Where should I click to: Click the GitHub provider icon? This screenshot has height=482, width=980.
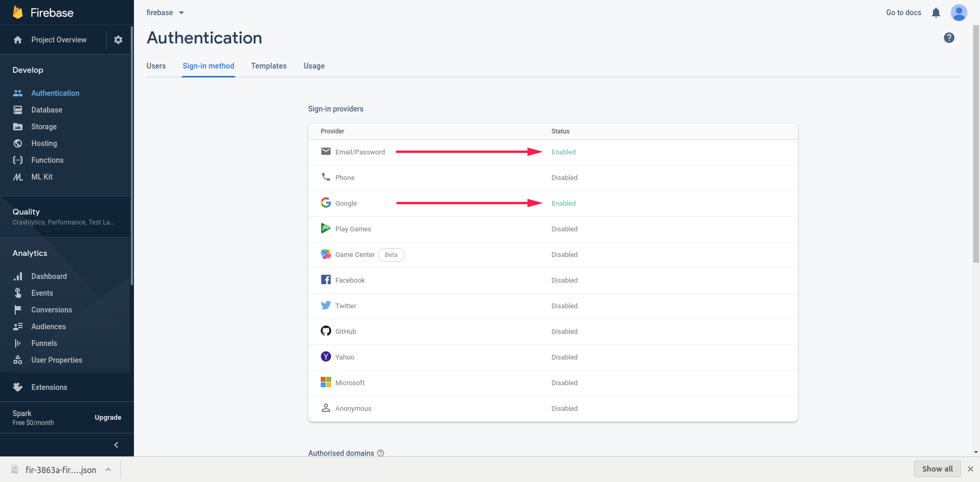(325, 331)
